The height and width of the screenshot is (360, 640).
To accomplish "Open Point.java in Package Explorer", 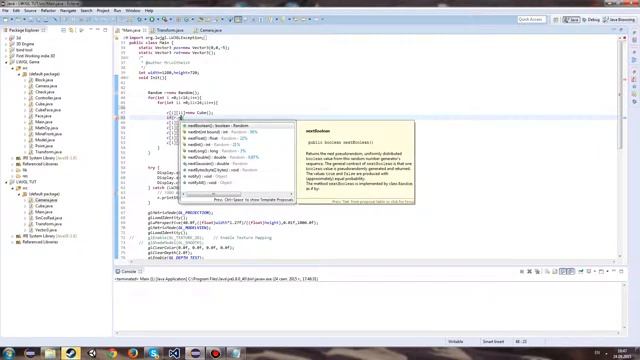I will pyautogui.click(x=44, y=146).
